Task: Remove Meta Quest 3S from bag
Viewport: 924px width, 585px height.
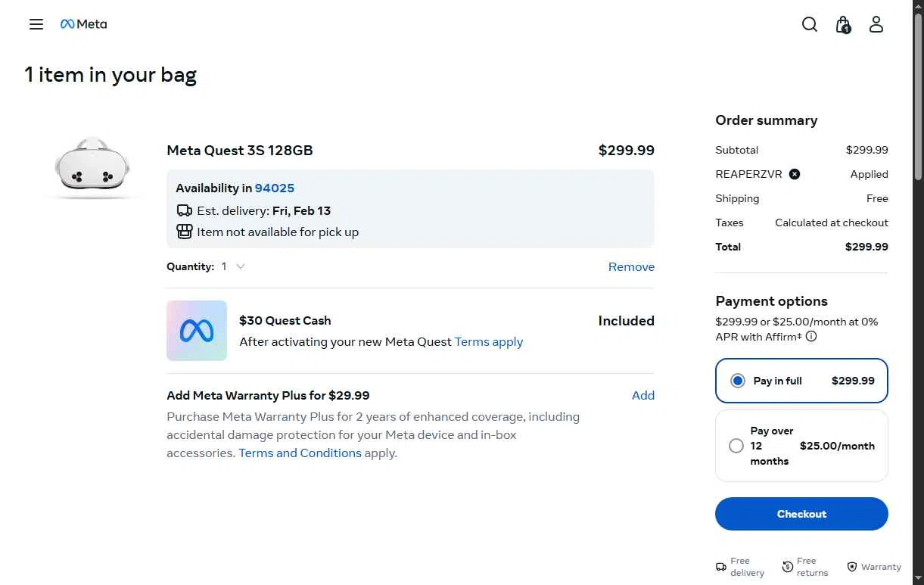Action: pyautogui.click(x=631, y=266)
